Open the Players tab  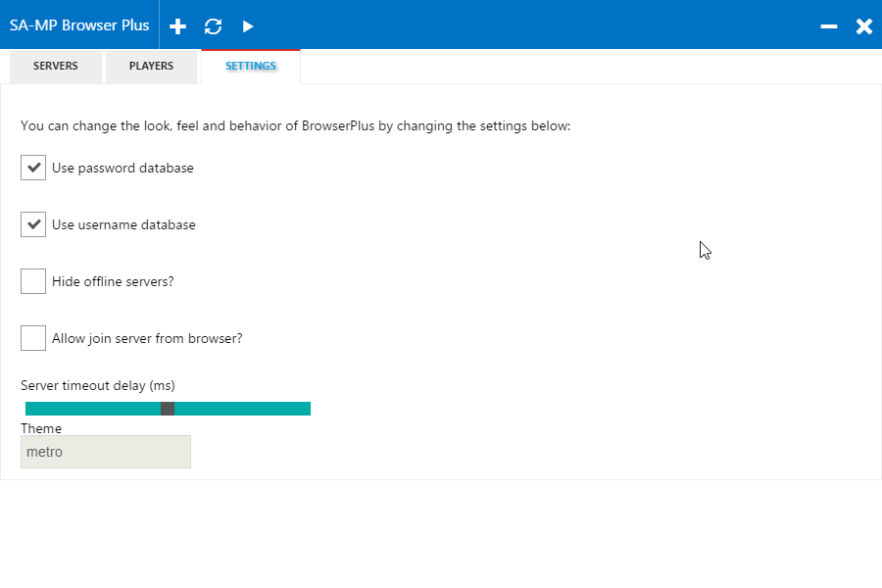(151, 67)
